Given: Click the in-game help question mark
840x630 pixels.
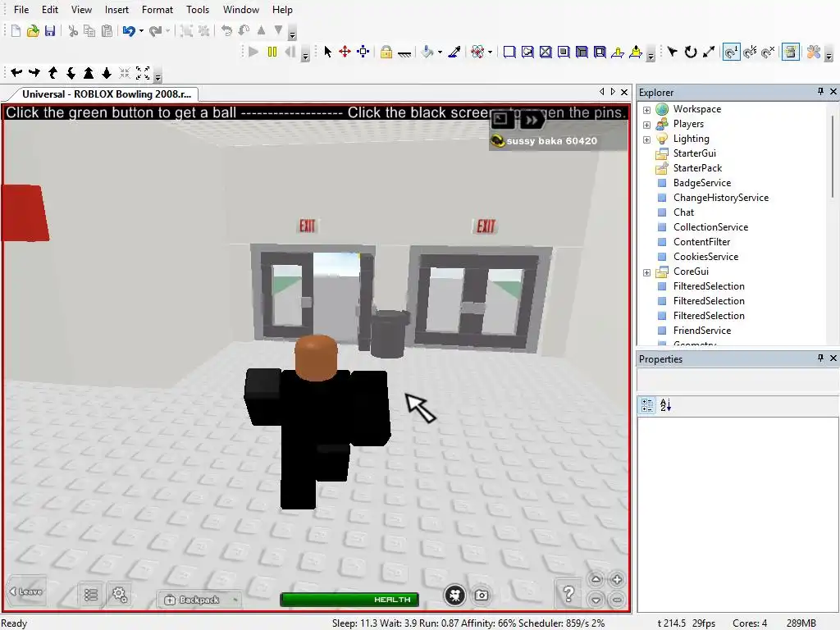Looking at the screenshot, I should pyautogui.click(x=568, y=594).
